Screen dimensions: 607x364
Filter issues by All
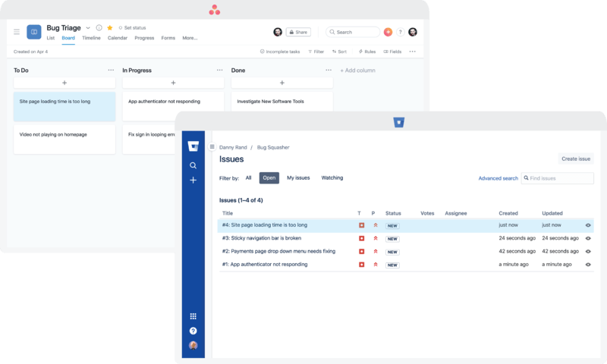tap(249, 178)
